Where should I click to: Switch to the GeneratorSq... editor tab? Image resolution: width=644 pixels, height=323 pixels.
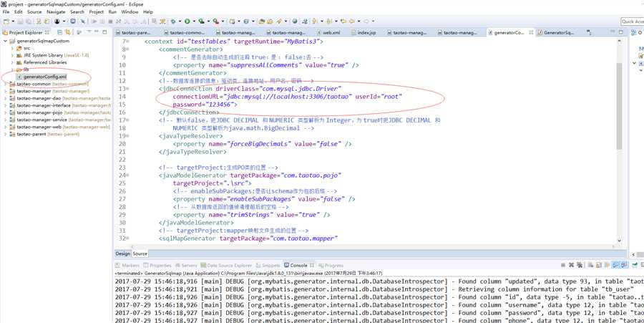pyautogui.click(x=557, y=32)
